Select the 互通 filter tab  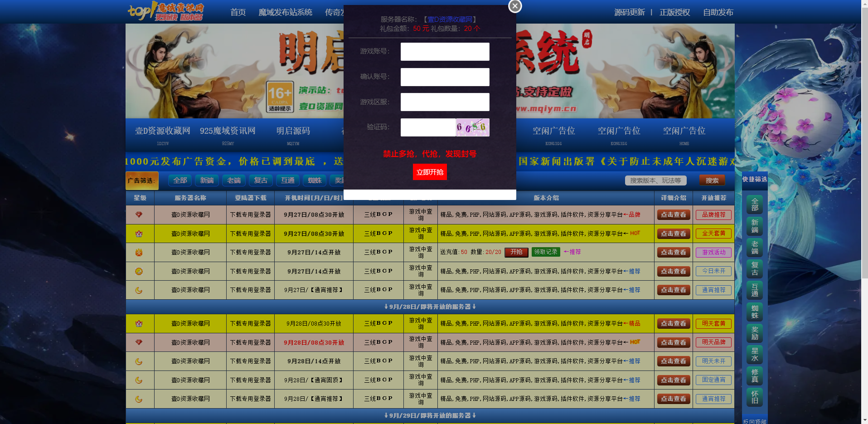tap(288, 180)
